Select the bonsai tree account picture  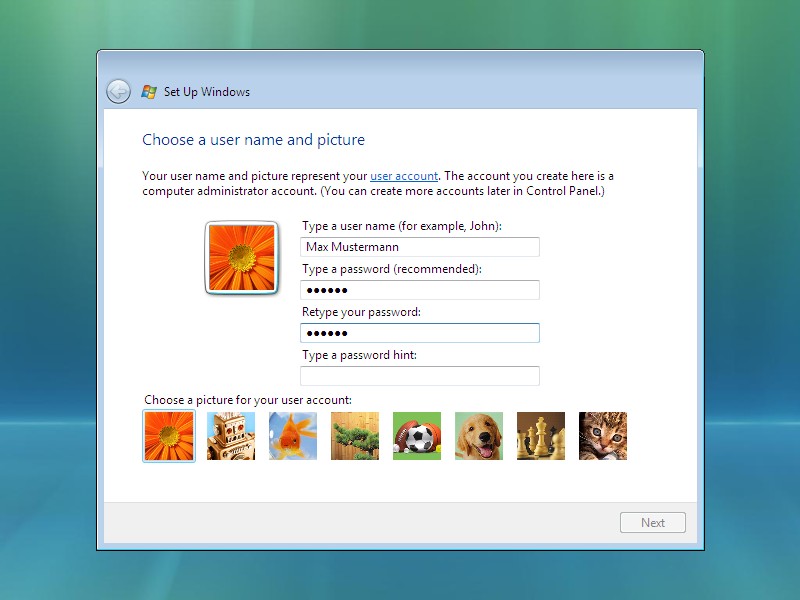coord(355,436)
